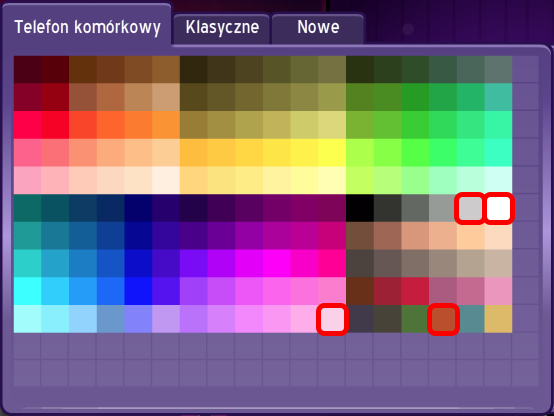This screenshot has width=554, height=416.
Task: Select the light gray swatch beside white
Action: point(471,208)
